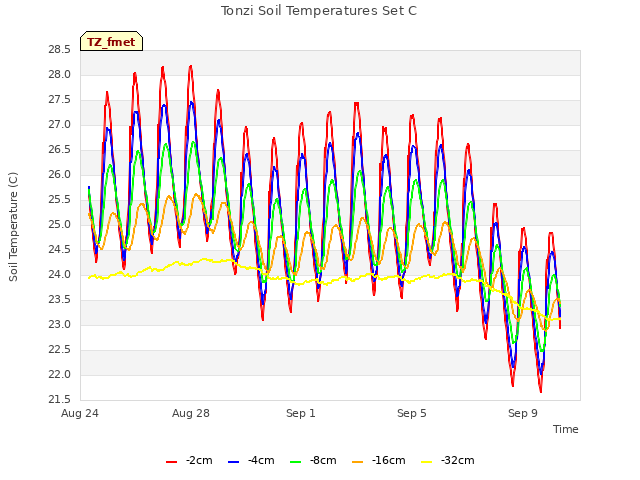Click the orange -16cm legend color marker
640x480 pixels.
pos(358,462)
